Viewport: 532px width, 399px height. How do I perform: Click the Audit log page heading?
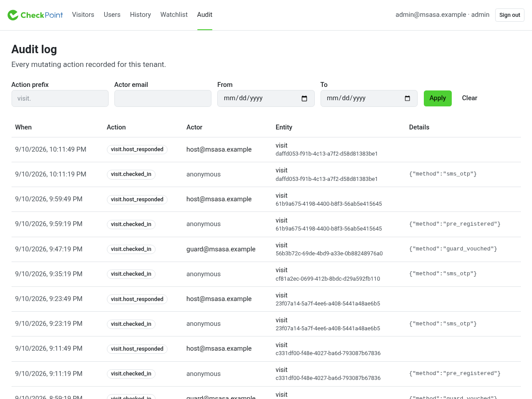click(x=34, y=49)
